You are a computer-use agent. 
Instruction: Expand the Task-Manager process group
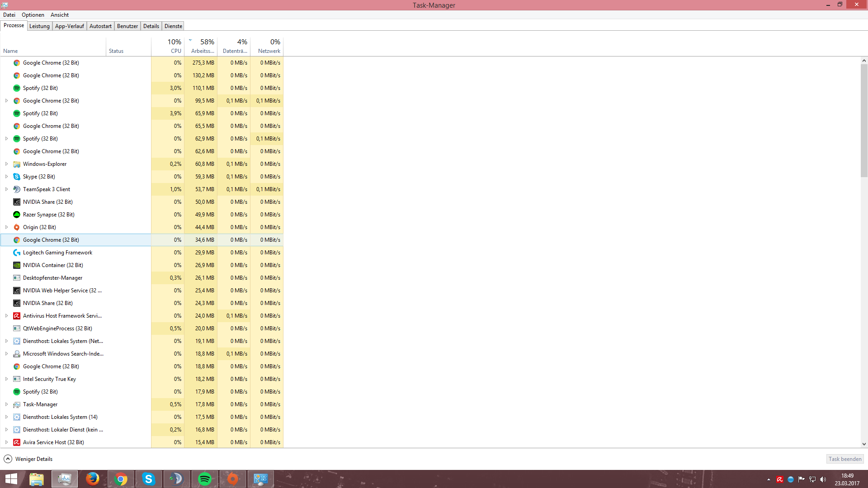6,404
